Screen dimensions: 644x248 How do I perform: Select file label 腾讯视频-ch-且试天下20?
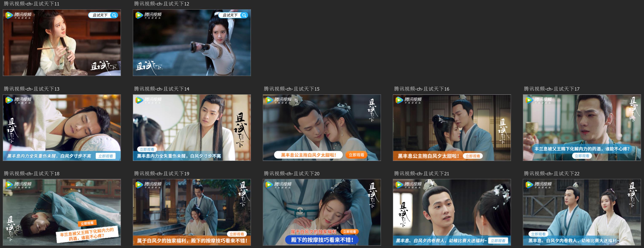click(x=291, y=173)
